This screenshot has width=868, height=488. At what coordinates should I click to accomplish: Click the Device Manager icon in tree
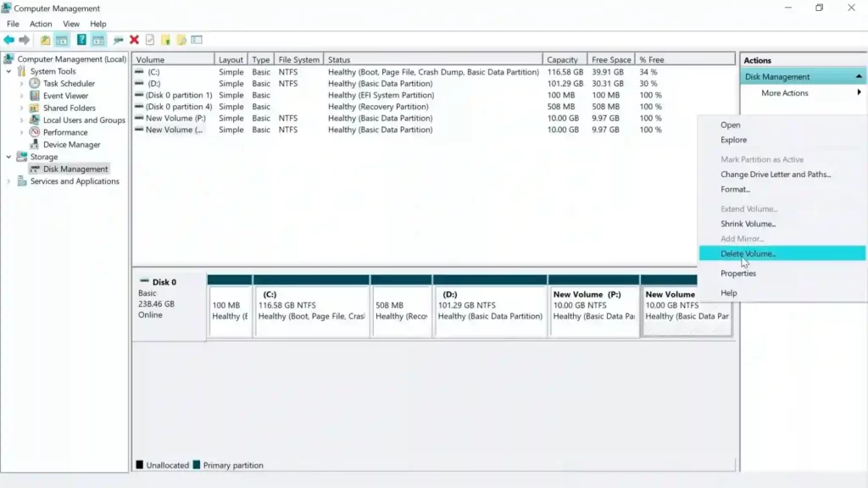[x=34, y=144]
